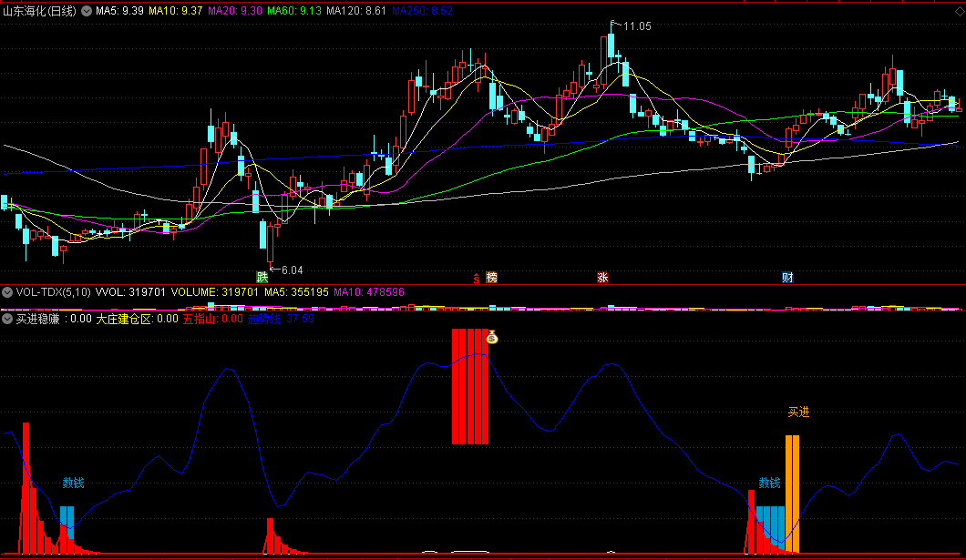Click the volume MA10: 478596 label
This screenshot has width=966, height=560.
point(369,292)
